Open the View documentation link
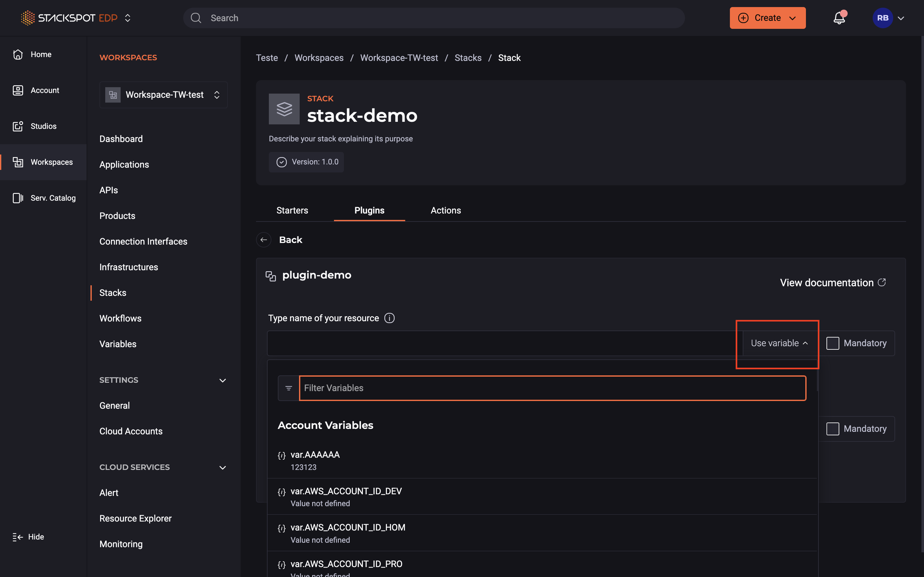924x577 pixels. 832,282
